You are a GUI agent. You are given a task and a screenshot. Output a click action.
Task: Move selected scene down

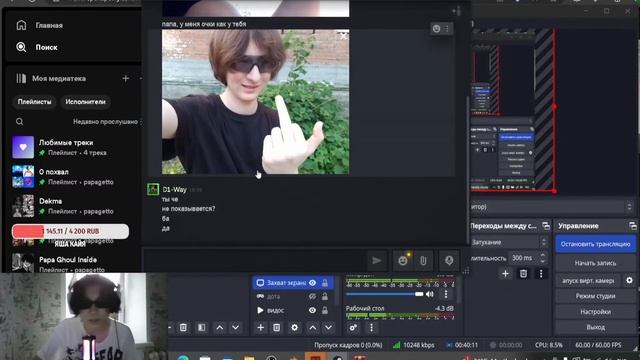coord(236,327)
